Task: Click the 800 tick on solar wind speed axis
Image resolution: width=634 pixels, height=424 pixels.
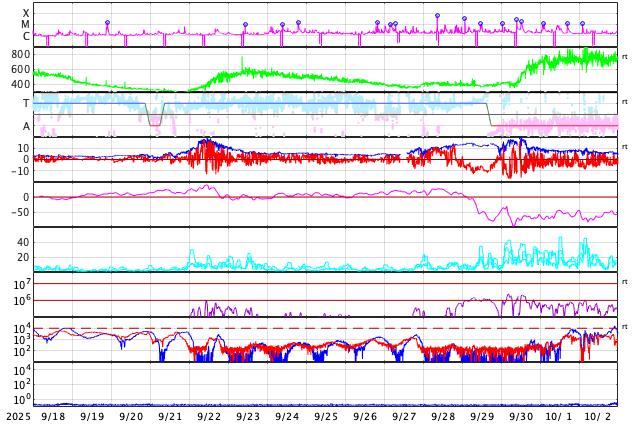Action: coord(21,54)
